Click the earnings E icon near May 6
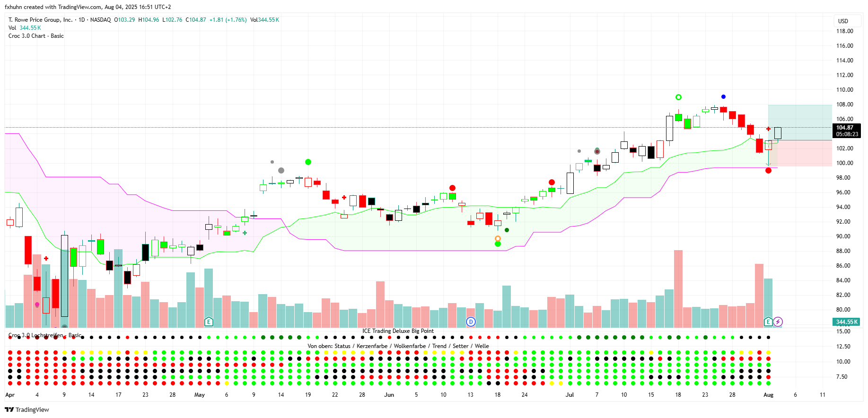 (x=209, y=322)
